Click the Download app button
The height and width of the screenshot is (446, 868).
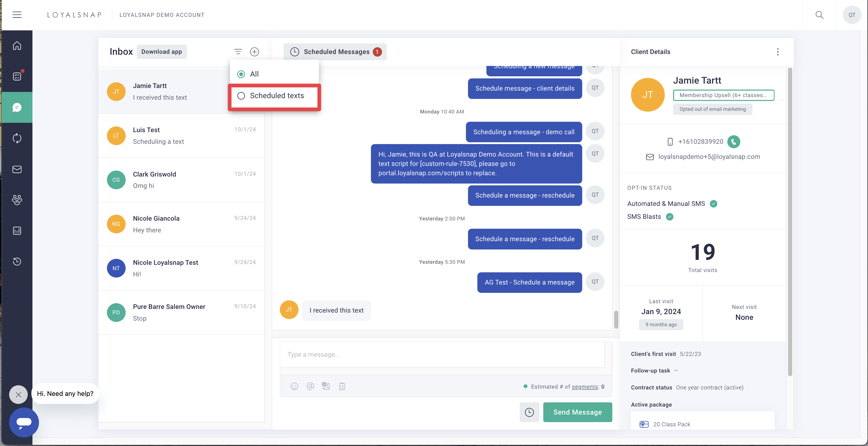pos(161,52)
